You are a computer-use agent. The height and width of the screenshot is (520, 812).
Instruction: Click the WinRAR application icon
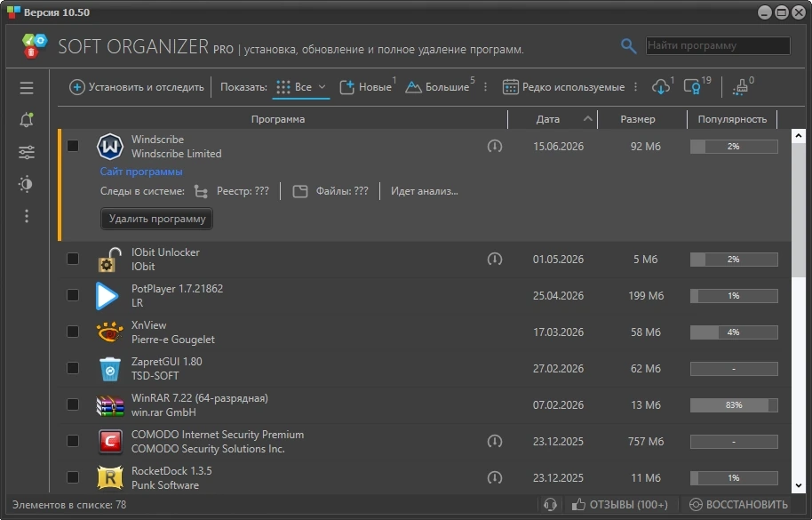(x=110, y=405)
